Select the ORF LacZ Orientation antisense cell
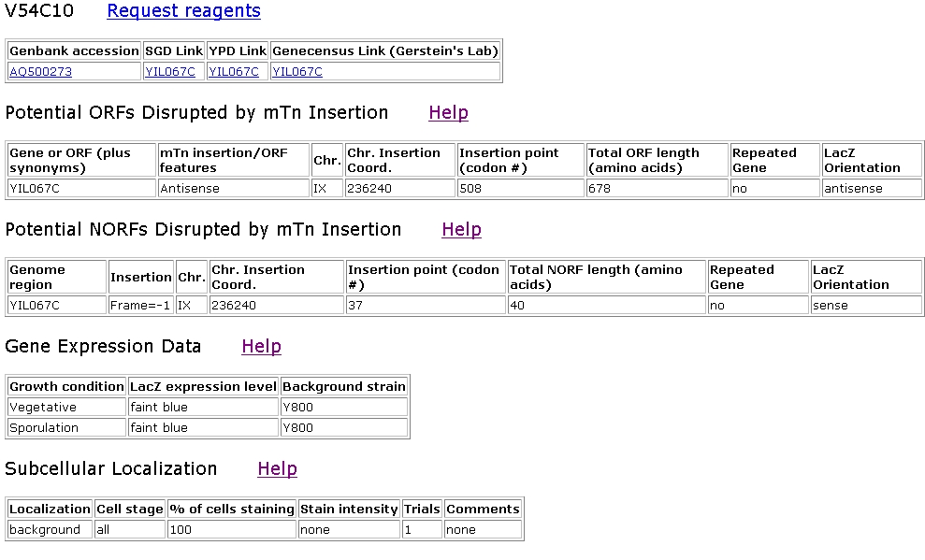Image resolution: width=925 pixels, height=560 pixels. [872, 188]
